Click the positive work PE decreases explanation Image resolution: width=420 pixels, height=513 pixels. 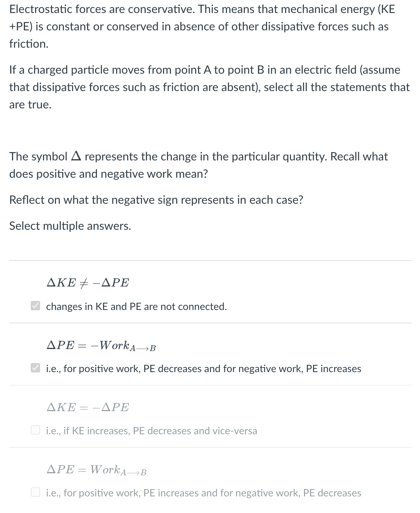click(203, 368)
